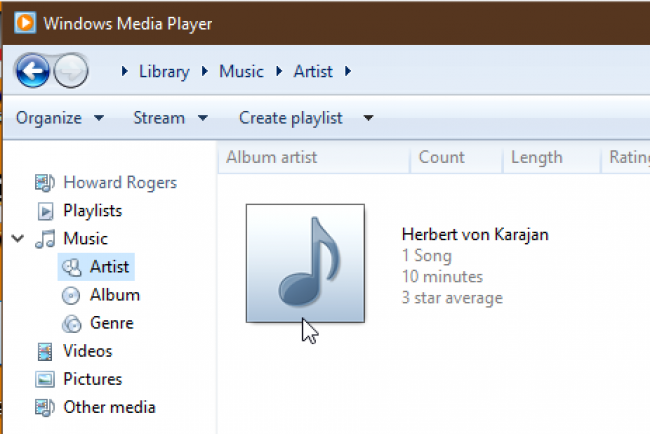The width and height of the screenshot is (650, 434).
Task: Click the Back navigation arrow button
Action: pos(34,71)
